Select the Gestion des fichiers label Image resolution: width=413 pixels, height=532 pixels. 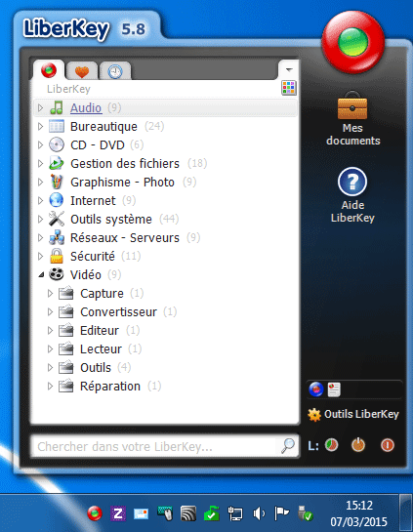[125, 164]
